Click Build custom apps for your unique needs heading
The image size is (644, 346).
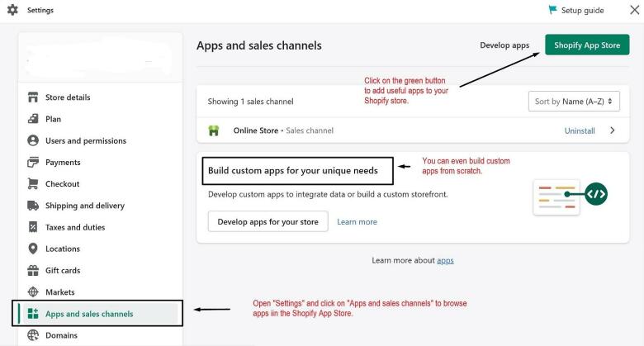click(293, 171)
